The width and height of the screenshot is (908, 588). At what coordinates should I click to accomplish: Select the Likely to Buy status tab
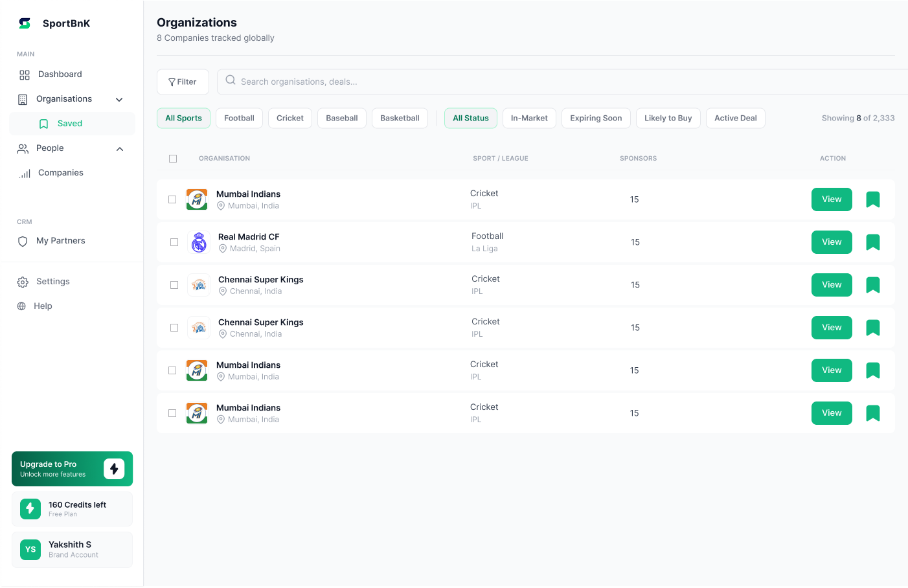pos(668,118)
